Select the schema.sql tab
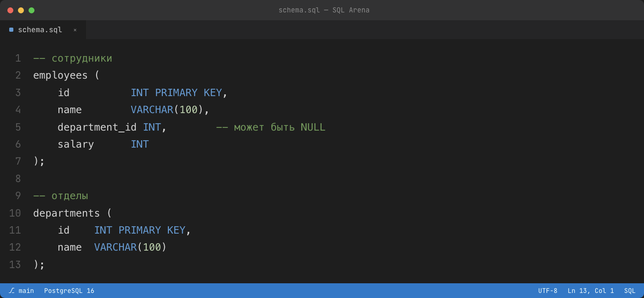This screenshot has height=298, width=644. point(43,30)
